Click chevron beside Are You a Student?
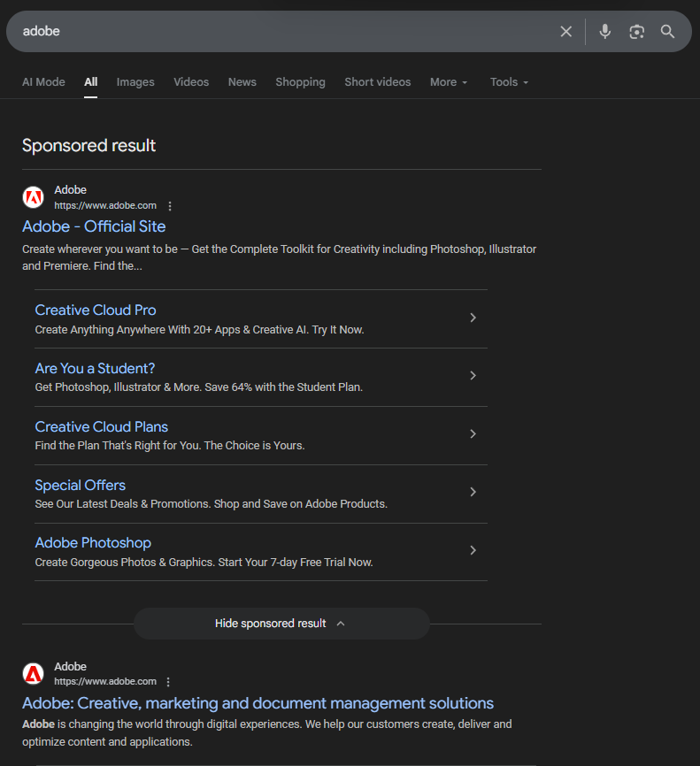The width and height of the screenshot is (700, 766). coord(473,376)
